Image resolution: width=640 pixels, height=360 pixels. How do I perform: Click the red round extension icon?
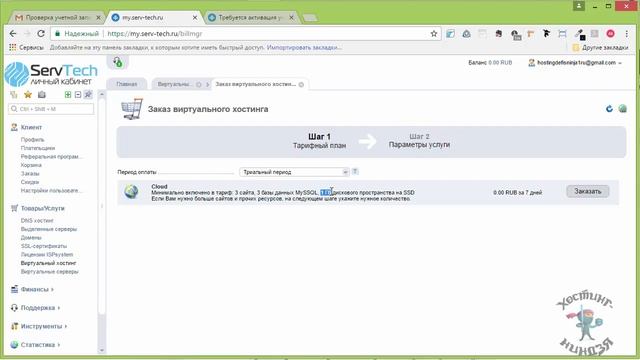tap(611, 34)
